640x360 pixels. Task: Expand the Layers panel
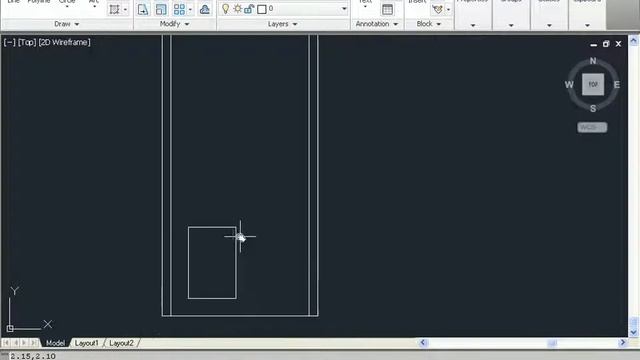click(282, 24)
